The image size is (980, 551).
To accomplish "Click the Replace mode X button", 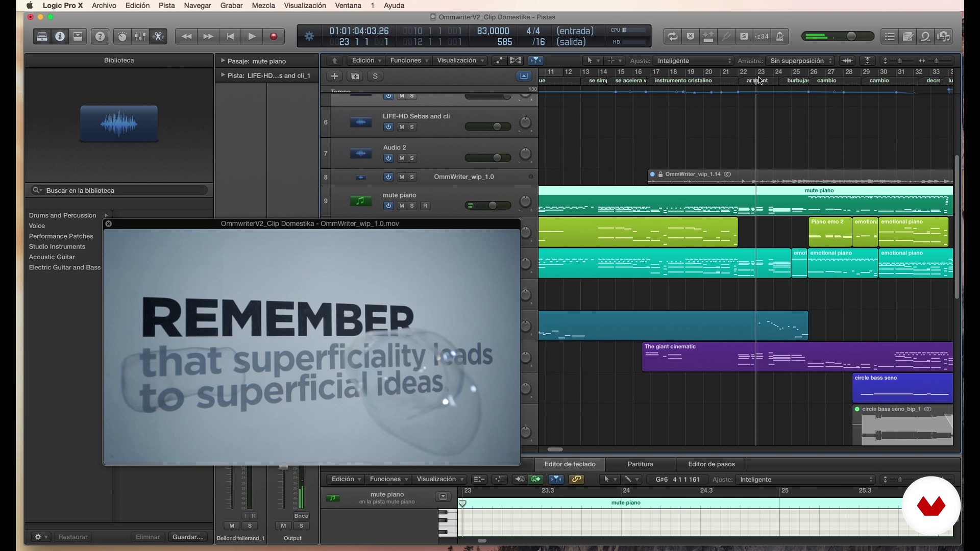I will coord(691,36).
